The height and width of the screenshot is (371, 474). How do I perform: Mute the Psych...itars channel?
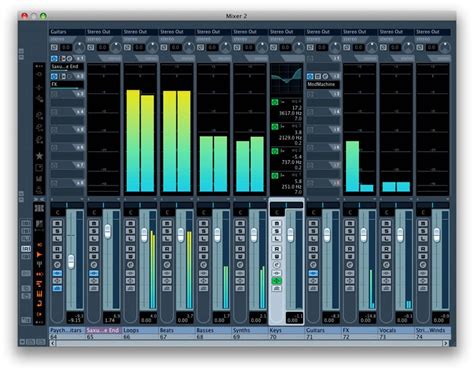57,223
